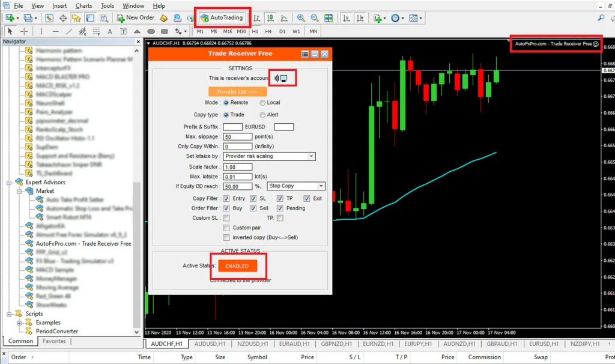
Task: Toggle the Data Window crosshair icon
Action: click(x=62, y=18)
